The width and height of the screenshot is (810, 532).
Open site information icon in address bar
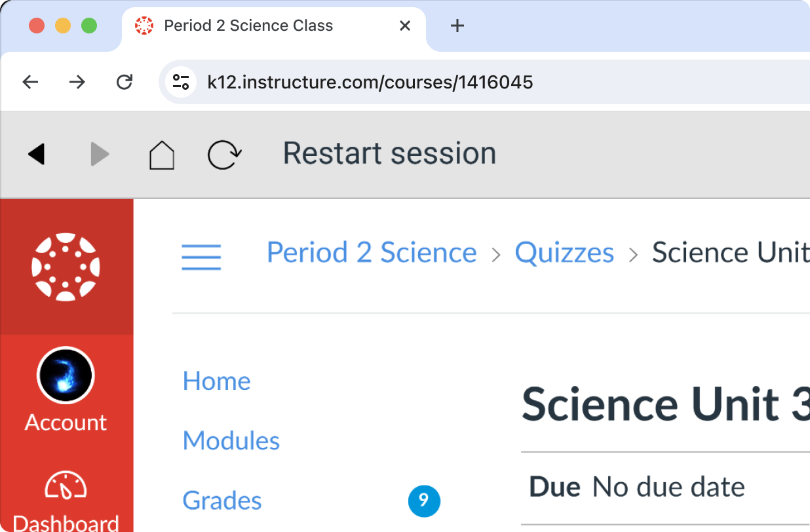[180, 82]
